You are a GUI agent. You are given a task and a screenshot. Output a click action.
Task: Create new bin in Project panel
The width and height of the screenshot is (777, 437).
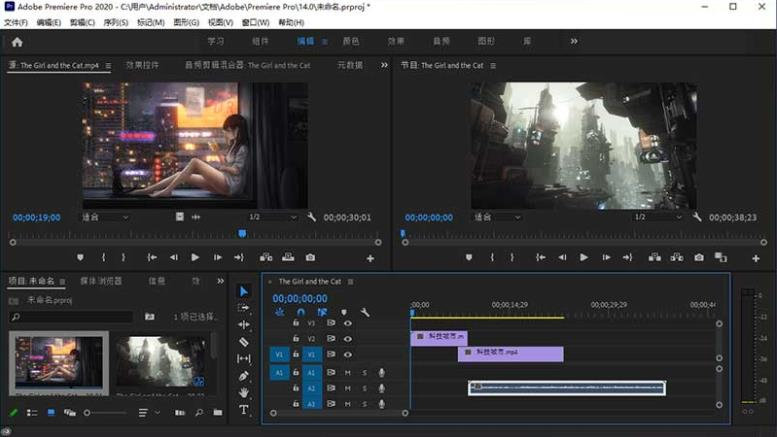(x=218, y=412)
